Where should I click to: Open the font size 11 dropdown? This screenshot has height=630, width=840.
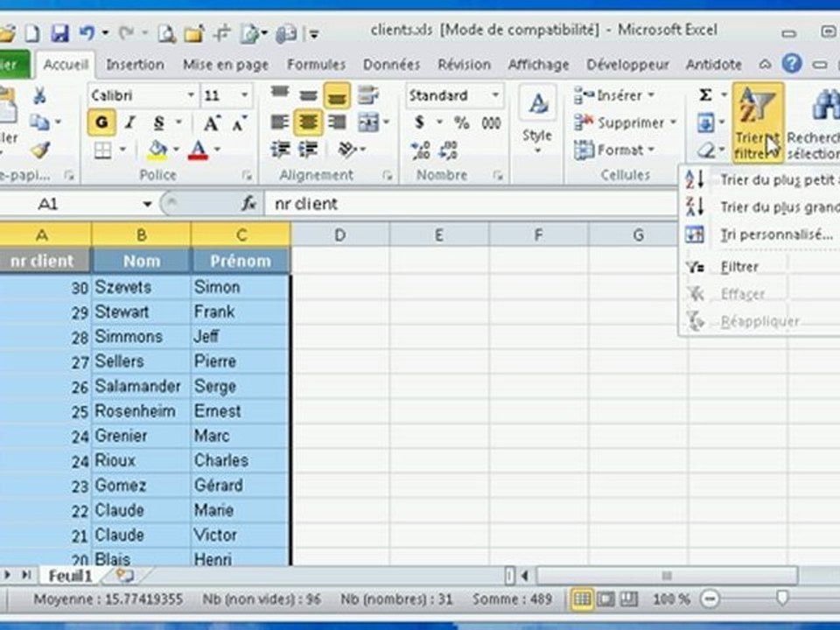pyautogui.click(x=244, y=95)
